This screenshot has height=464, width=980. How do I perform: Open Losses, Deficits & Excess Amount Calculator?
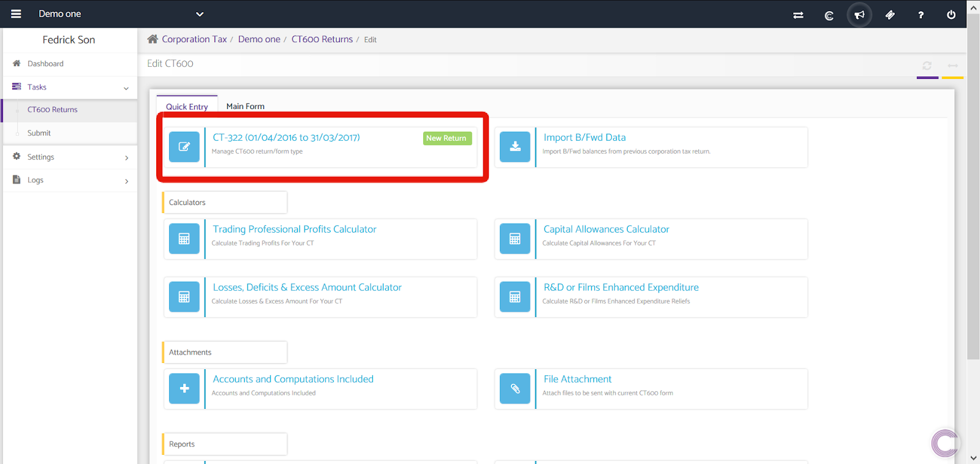[307, 288]
